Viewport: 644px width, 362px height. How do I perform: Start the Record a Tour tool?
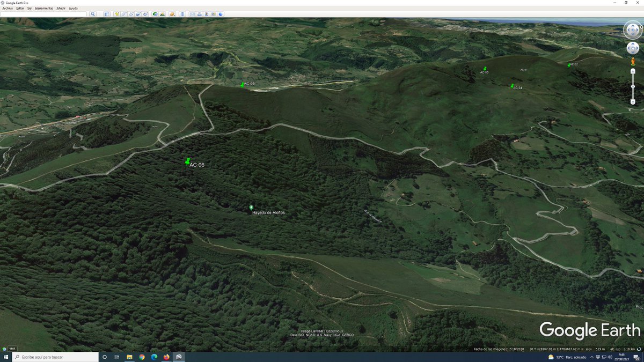pyautogui.click(x=145, y=14)
